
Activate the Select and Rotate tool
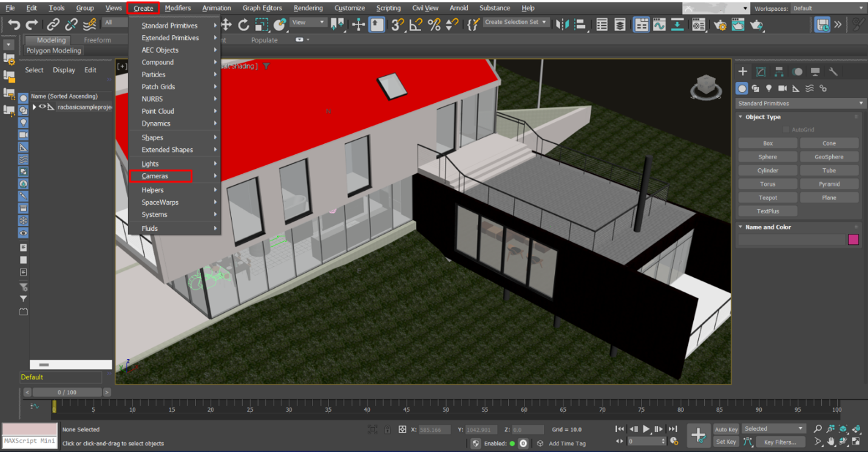[x=243, y=25]
